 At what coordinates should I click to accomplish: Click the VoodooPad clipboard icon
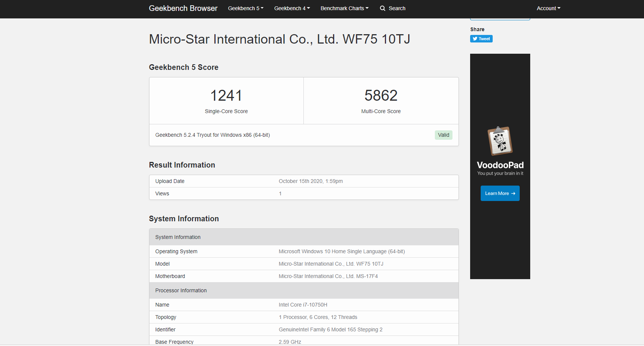500,141
